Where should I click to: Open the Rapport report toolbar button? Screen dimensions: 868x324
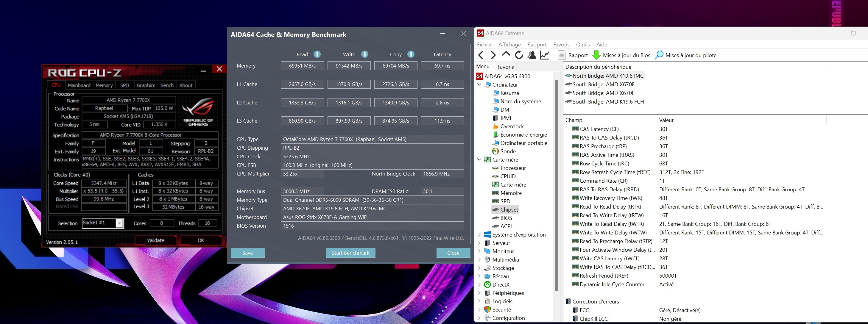[x=573, y=55]
